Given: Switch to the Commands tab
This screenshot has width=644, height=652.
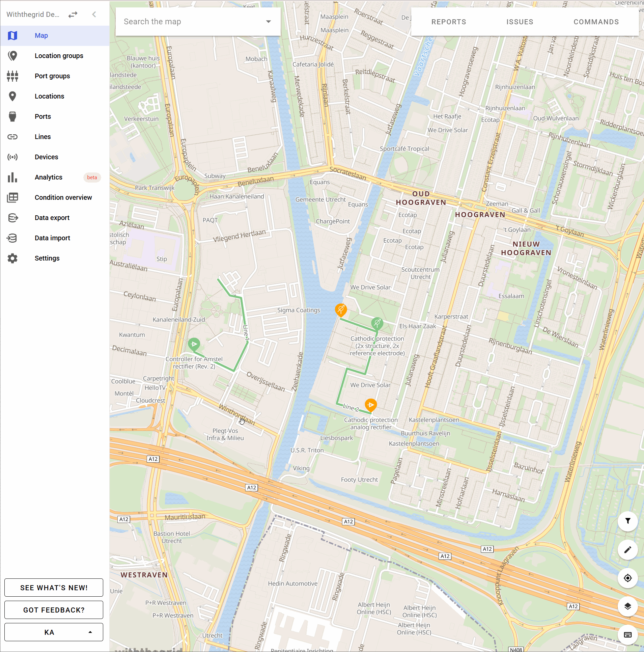Looking at the screenshot, I should [596, 22].
